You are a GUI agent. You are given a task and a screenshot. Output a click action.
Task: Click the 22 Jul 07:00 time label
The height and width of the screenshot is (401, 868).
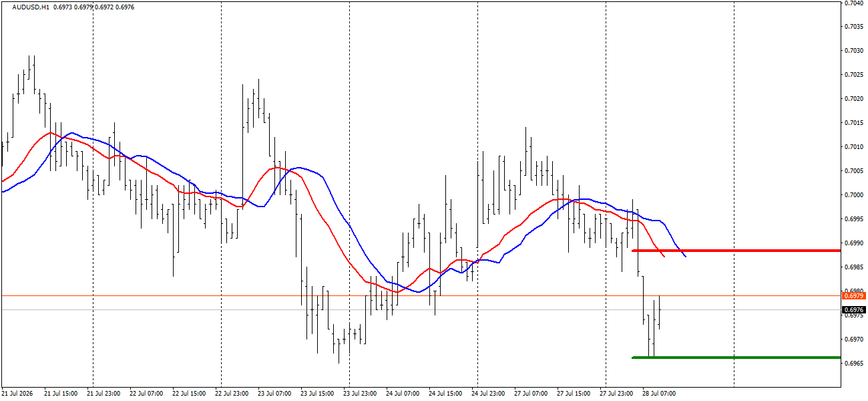pos(146,394)
